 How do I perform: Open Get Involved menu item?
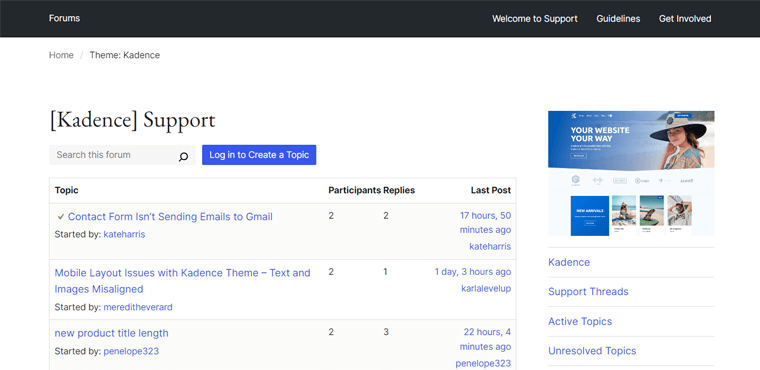[685, 19]
